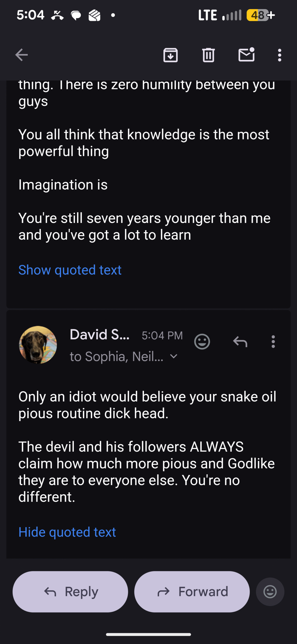Add emoji reaction to David's message
The height and width of the screenshot is (644, 297).
pos(202,342)
